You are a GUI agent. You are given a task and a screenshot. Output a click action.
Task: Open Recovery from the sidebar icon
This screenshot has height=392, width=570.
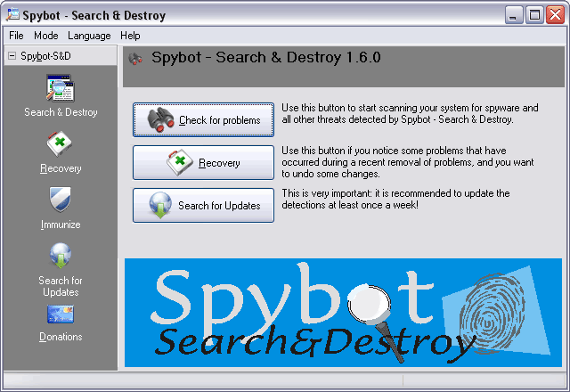point(60,144)
